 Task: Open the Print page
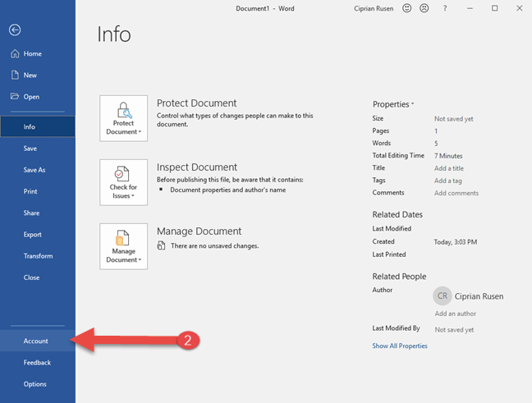(x=38, y=191)
